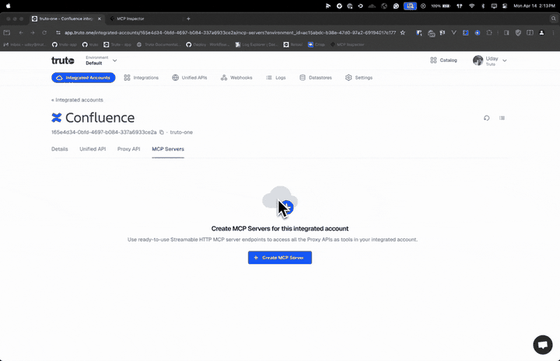Open the Catalog
Image resolution: width=560 pixels, height=361 pixels.
[x=444, y=60]
